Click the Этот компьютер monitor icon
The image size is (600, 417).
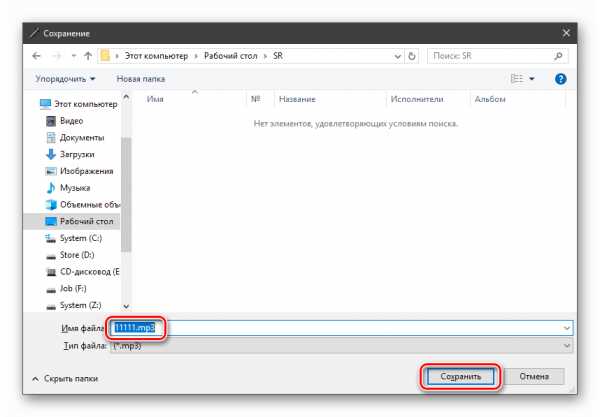pyautogui.click(x=45, y=104)
